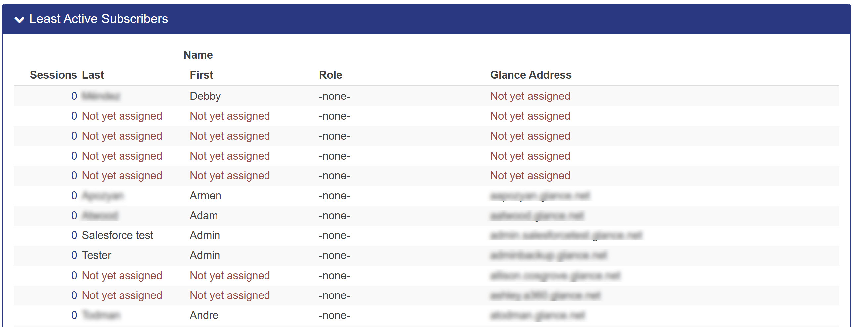This screenshot has height=327, width=868.
Task: Open Glance address in Salesforce test row
Action: pos(565,235)
